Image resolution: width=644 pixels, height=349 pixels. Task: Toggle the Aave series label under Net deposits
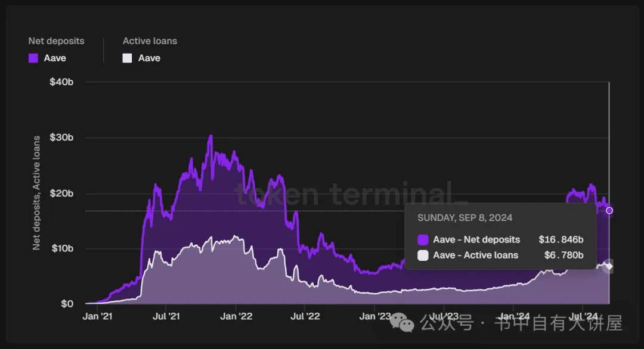(x=55, y=58)
